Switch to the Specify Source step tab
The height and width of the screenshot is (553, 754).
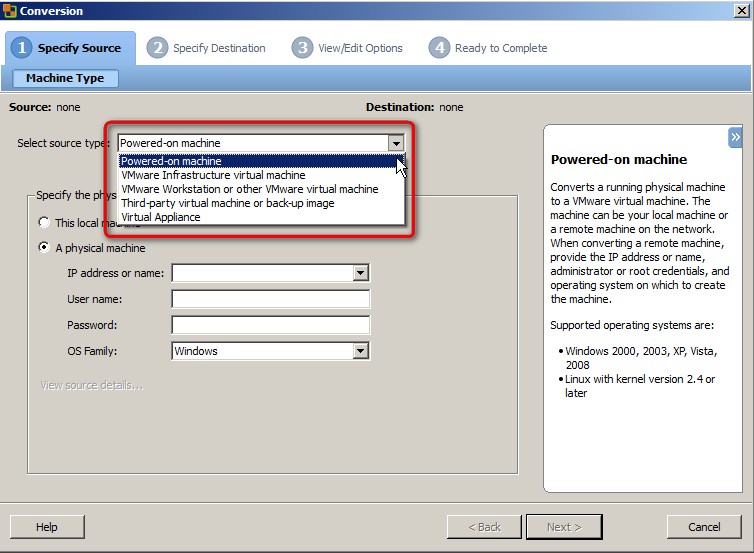pyautogui.click(x=71, y=48)
